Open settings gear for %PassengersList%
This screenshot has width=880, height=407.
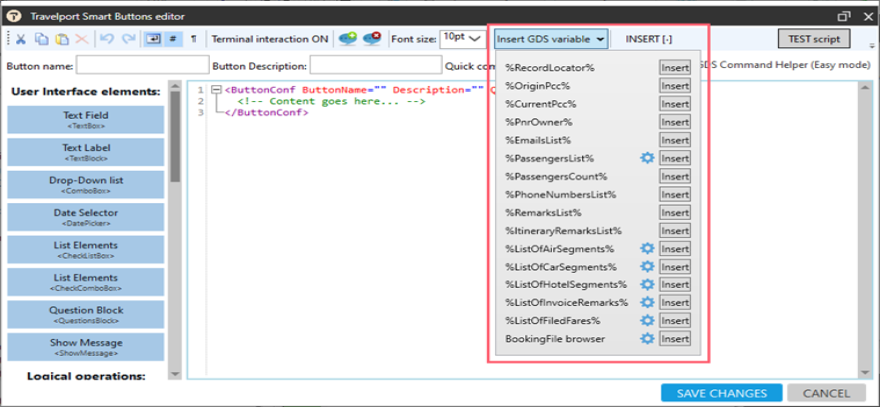(x=647, y=158)
